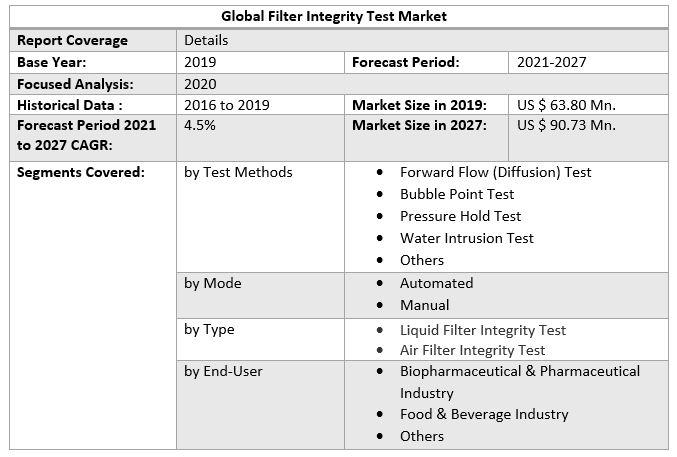Select the by End-User segment cell

(221, 371)
